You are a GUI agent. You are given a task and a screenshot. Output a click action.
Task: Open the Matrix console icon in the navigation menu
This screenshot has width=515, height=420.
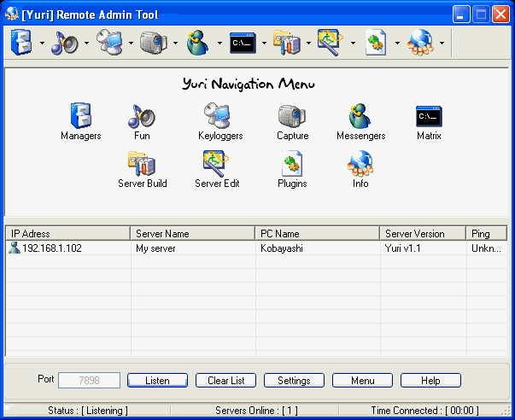point(429,117)
